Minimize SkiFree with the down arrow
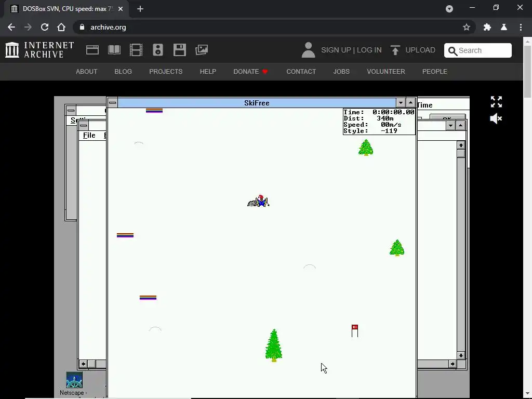 point(401,103)
